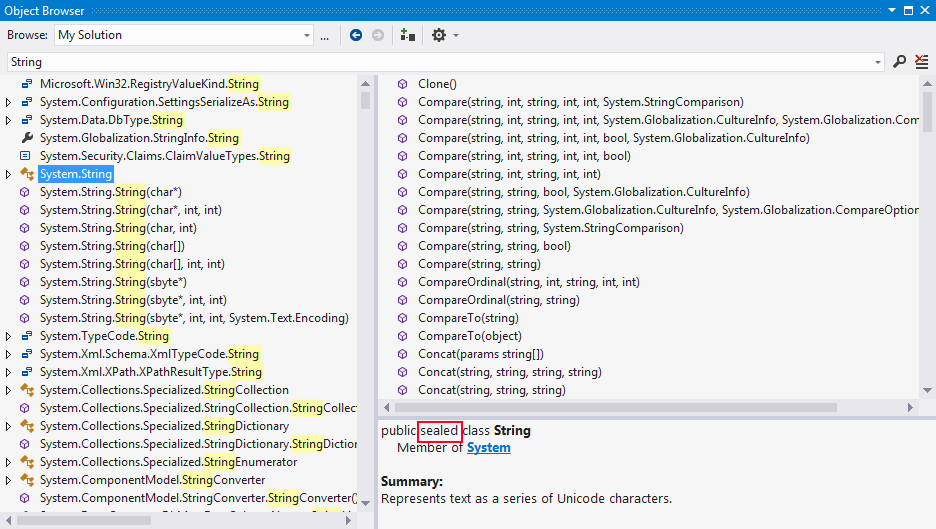Select Concat(string, string, string) member
This screenshot has width=936, height=529.
pyautogui.click(x=492, y=390)
